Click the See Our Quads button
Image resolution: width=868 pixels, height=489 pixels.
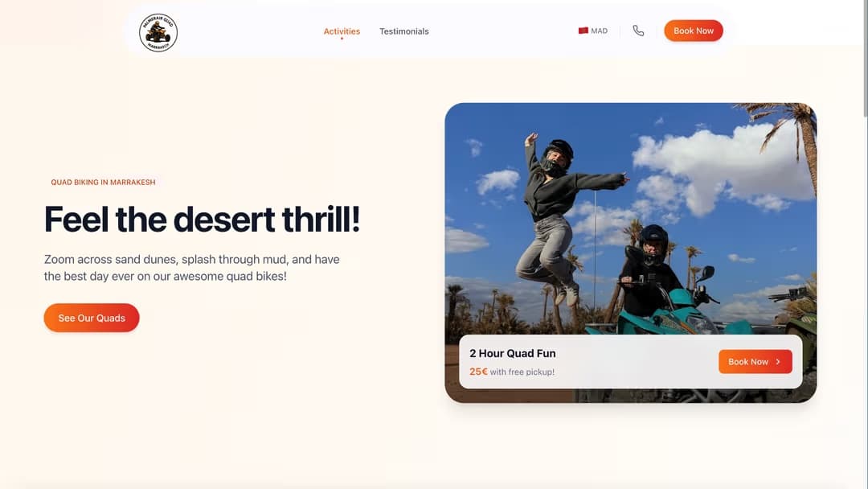tap(92, 318)
